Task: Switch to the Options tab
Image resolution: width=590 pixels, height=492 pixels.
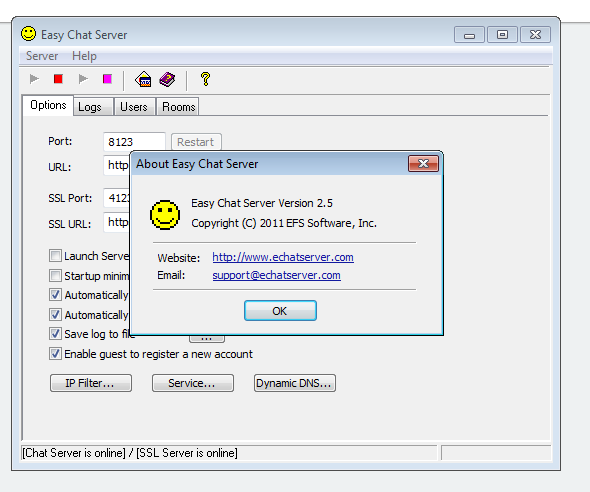Action: tap(48, 105)
